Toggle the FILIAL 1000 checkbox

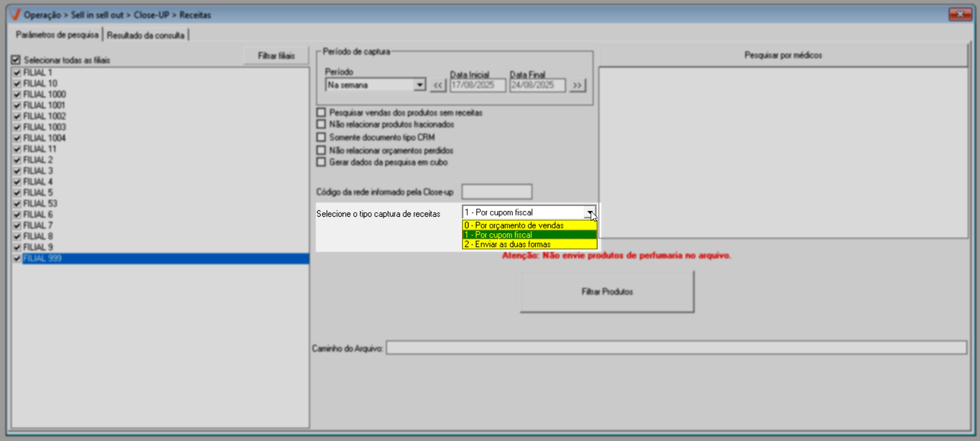(17, 94)
